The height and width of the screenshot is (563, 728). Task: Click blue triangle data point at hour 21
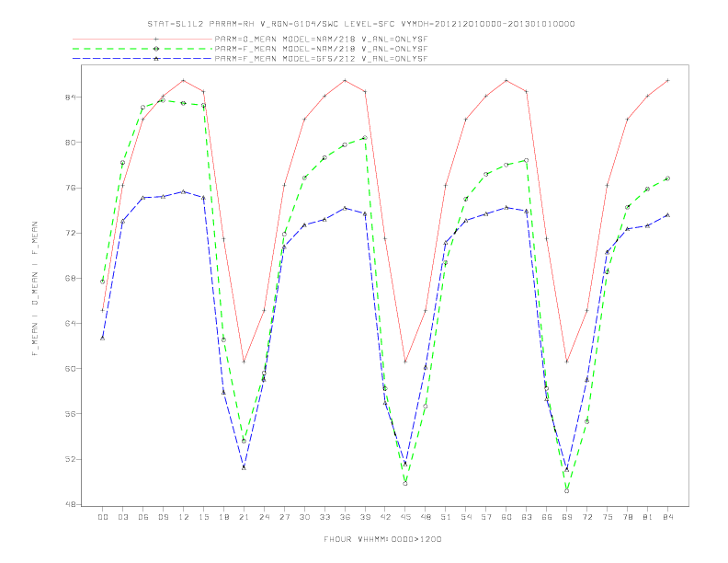click(244, 467)
